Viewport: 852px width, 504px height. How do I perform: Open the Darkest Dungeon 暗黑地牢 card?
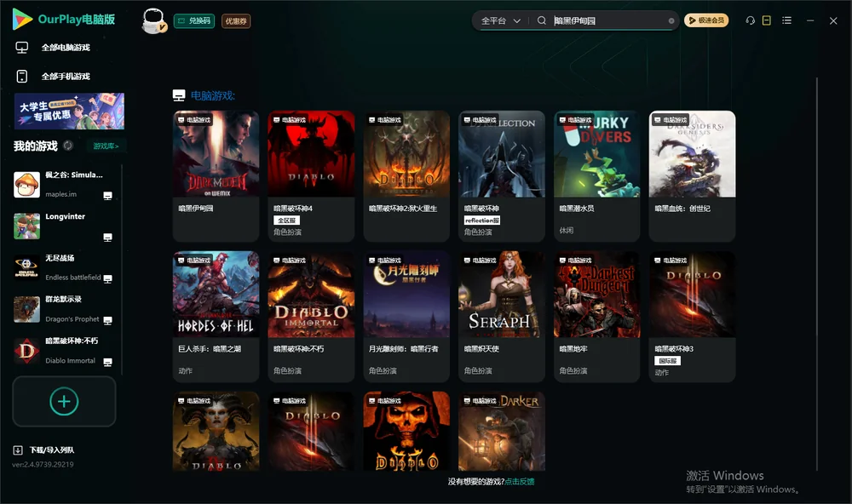pyautogui.click(x=596, y=317)
